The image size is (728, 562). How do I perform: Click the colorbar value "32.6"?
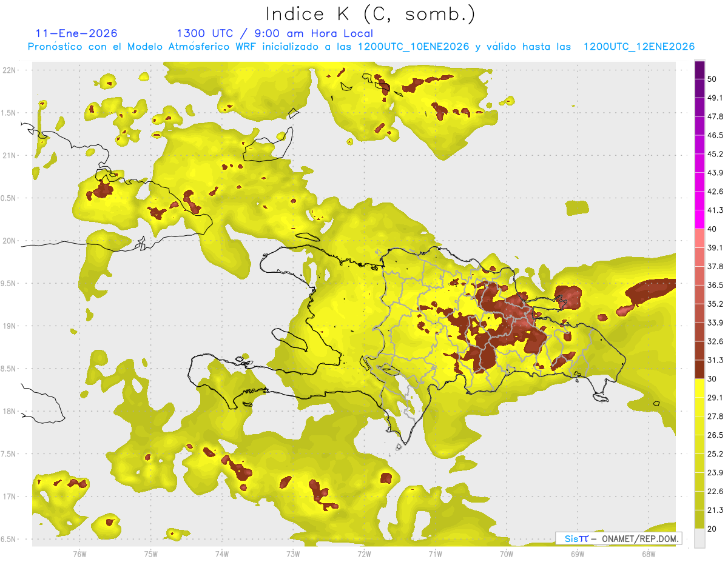pos(715,341)
